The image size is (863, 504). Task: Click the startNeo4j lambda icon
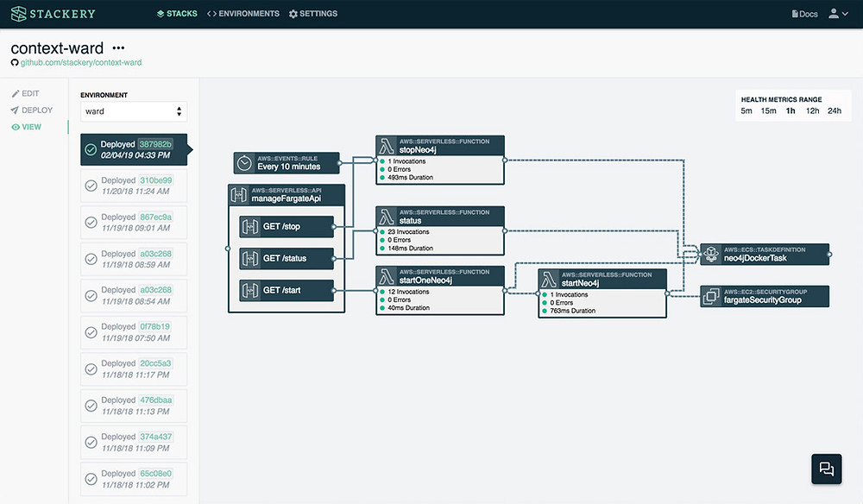(549, 280)
